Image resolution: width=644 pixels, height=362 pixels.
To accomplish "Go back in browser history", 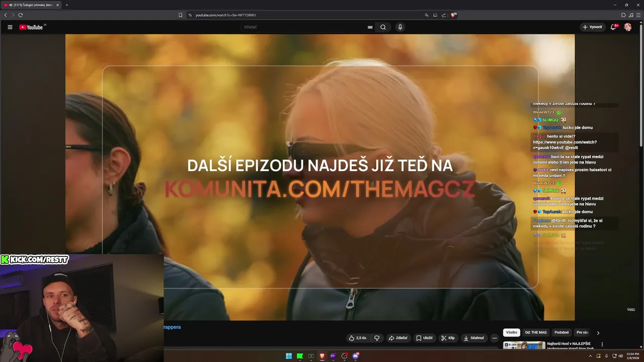I will [6, 15].
